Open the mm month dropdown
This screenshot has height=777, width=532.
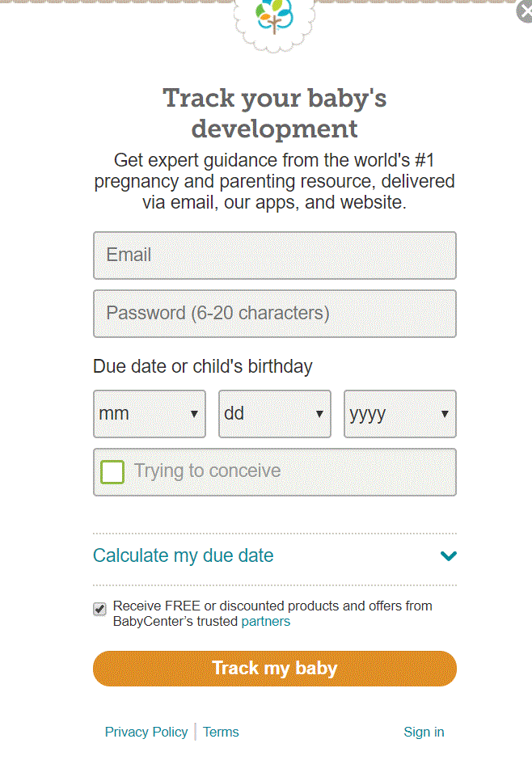coord(150,414)
